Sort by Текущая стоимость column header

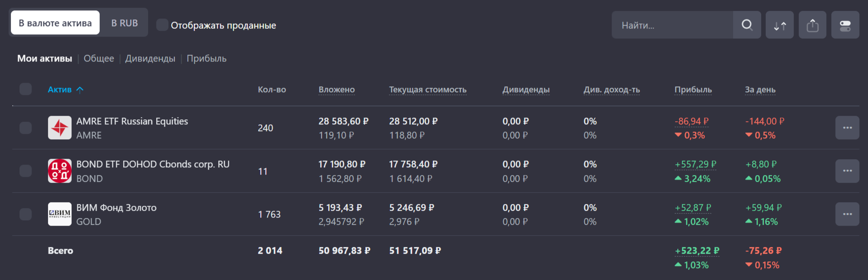[427, 90]
